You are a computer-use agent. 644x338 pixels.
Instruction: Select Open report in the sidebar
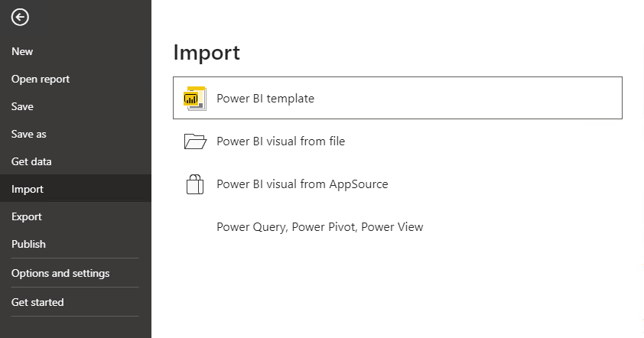click(41, 79)
